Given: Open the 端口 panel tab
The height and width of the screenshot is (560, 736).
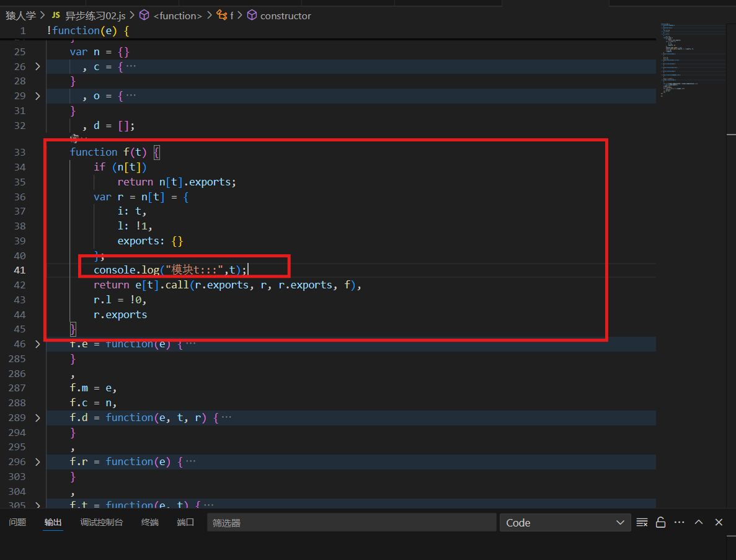Looking at the screenshot, I should point(185,522).
